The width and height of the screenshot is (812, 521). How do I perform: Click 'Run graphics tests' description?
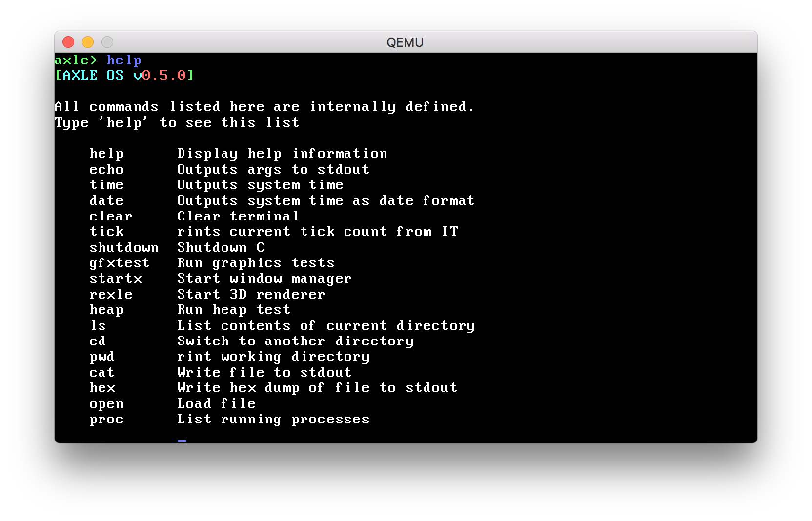click(x=256, y=263)
